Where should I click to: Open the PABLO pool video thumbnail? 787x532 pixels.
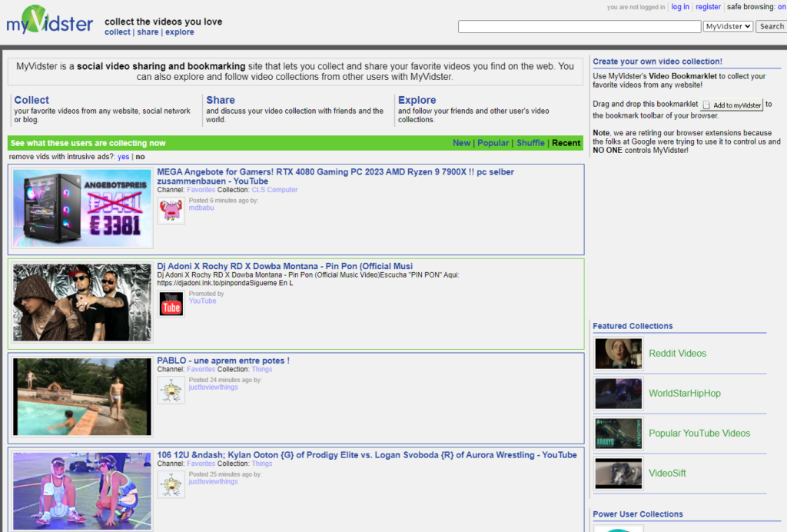click(82, 397)
